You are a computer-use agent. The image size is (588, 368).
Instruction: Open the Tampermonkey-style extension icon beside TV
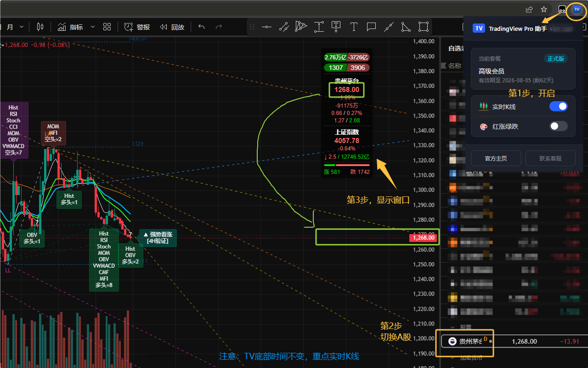coord(562,9)
